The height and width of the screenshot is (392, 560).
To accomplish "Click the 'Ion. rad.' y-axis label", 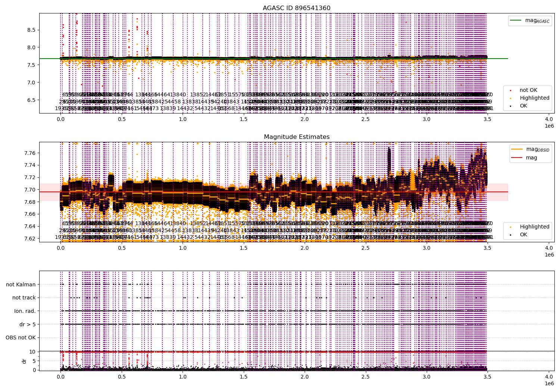I will [x=25, y=311].
